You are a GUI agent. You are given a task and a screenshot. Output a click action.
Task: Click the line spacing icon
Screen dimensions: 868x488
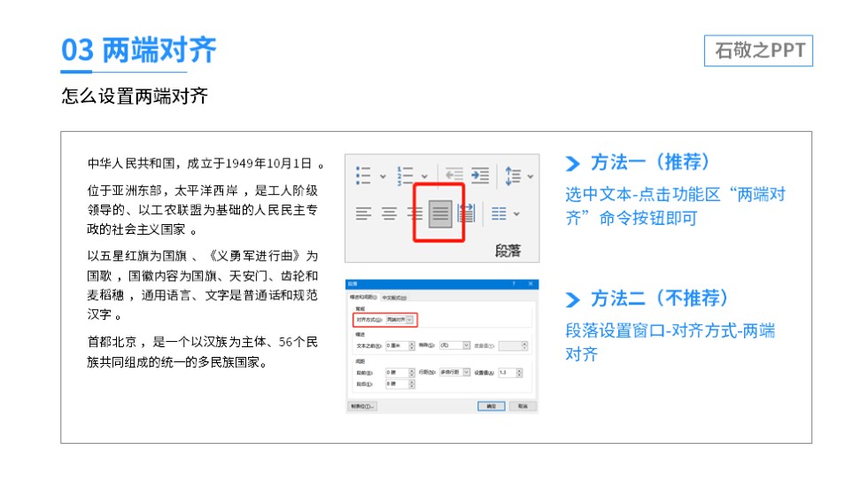coord(513,175)
